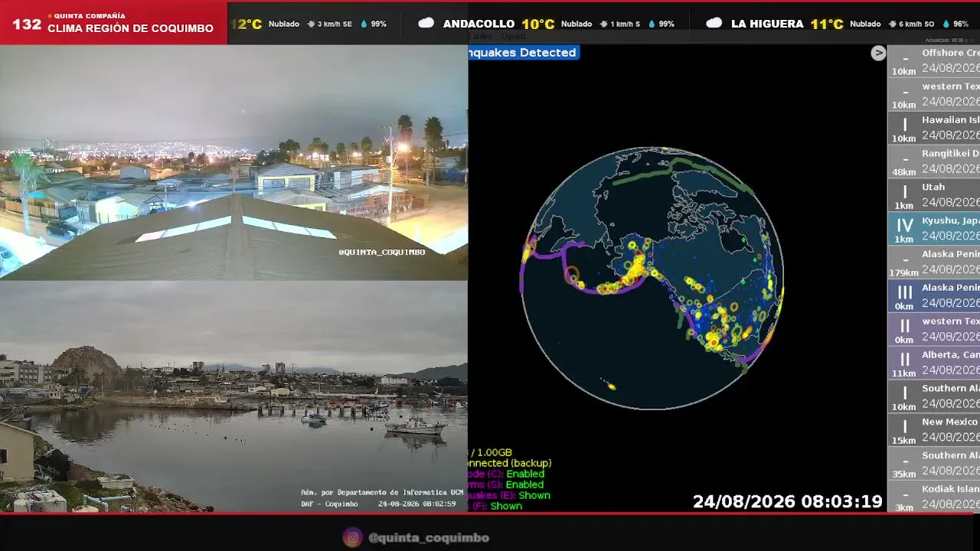The image size is (980, 551).
Task: Open the night city webcam feed
Action: 234,162
